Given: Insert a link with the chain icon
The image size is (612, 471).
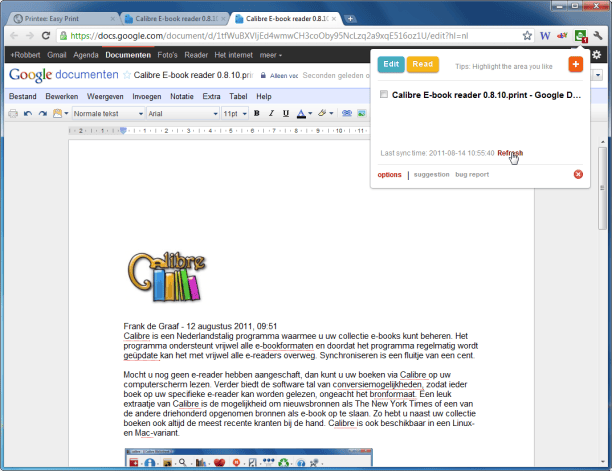Looking at the screenshot, I should point(347,114).
